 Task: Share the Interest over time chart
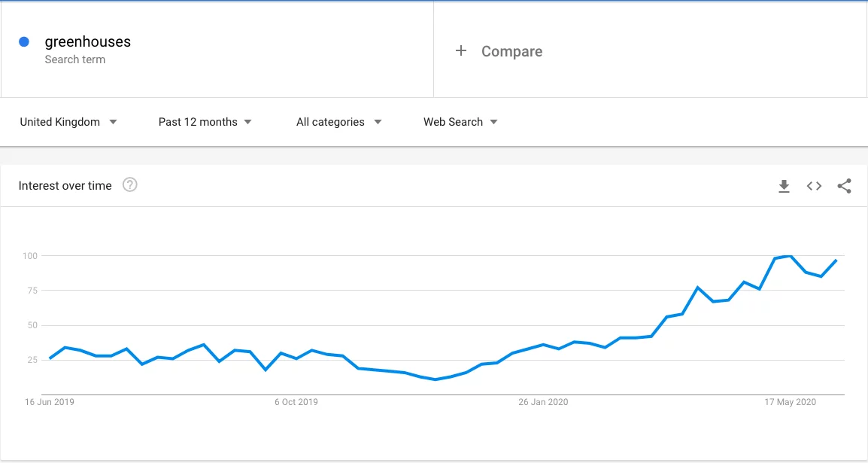point(844,186)
